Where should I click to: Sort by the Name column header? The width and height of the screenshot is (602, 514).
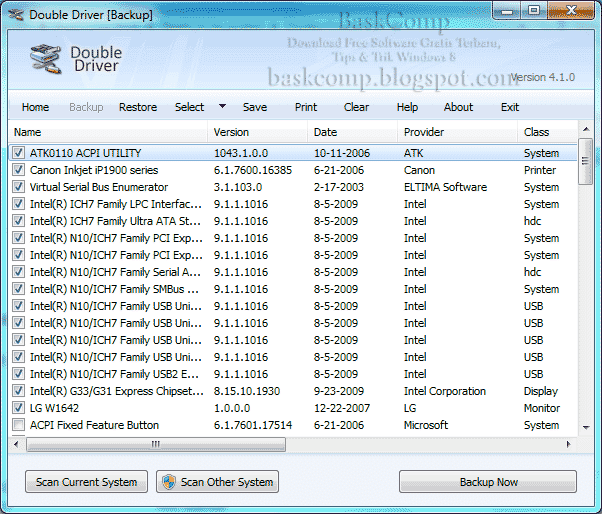click(108, 132)
